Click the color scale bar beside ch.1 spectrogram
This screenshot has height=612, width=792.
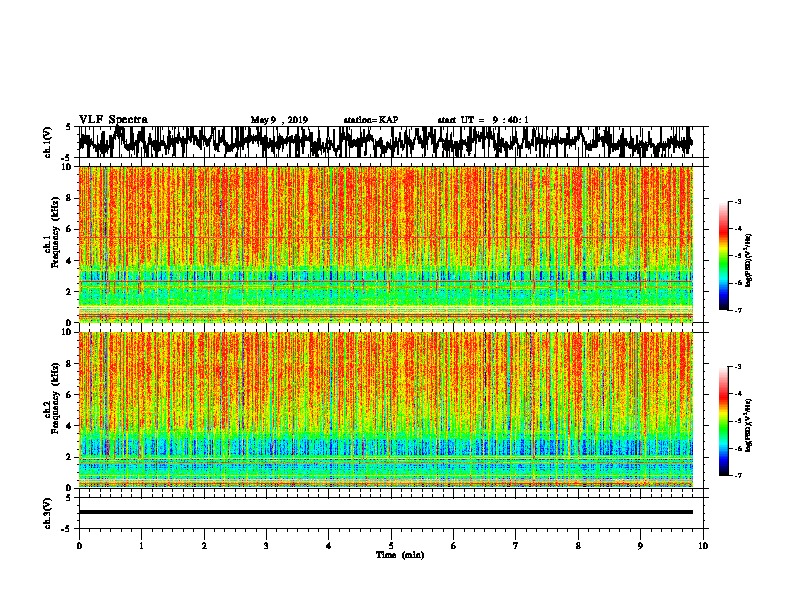(724, 256)
